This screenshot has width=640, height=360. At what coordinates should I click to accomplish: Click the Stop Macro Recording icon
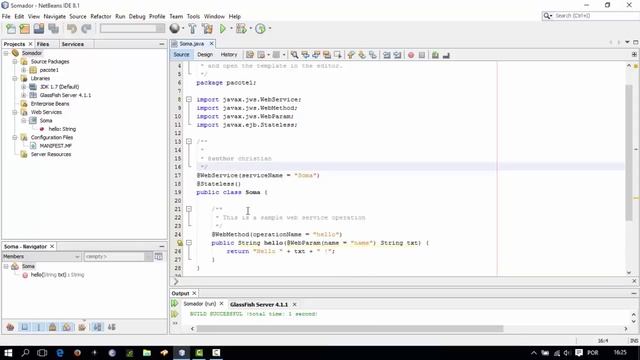422,55
